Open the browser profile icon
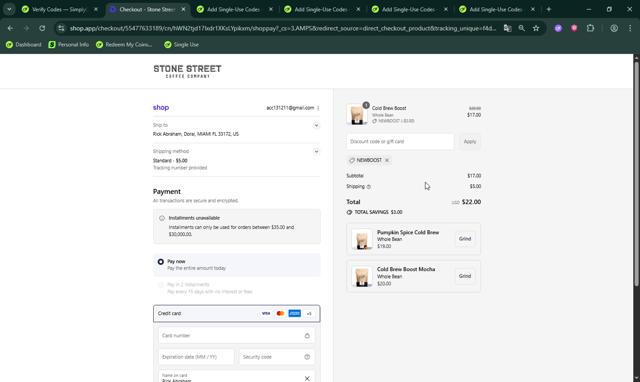 click(614, 28)
